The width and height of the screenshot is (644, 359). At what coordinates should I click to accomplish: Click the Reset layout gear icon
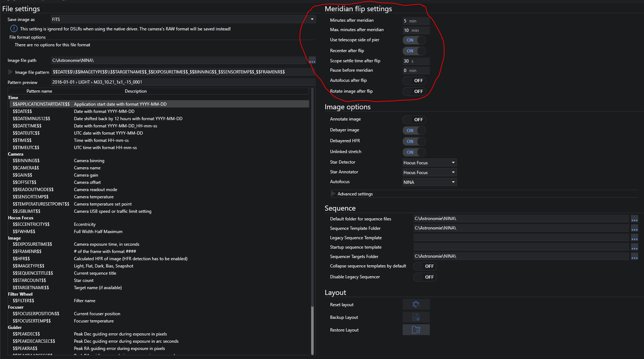[x=416, y=304]
